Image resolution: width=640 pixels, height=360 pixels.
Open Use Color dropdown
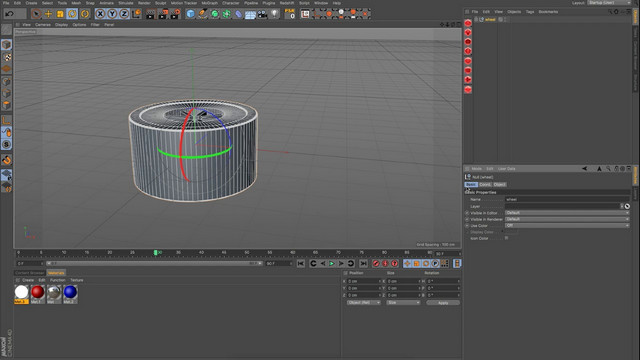point(567,225)
